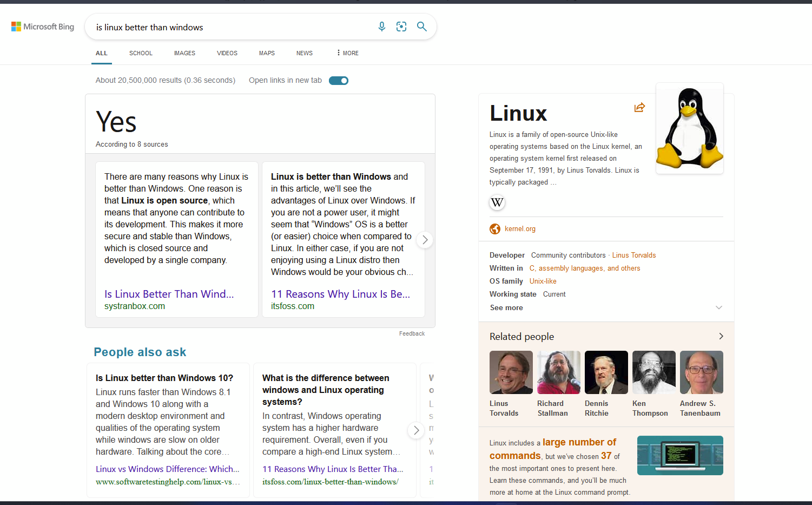The height and width of the screenshot is (505, 812).
Task: Select Andrew S. Tanenbaum photo
Action: pos(702,372)
